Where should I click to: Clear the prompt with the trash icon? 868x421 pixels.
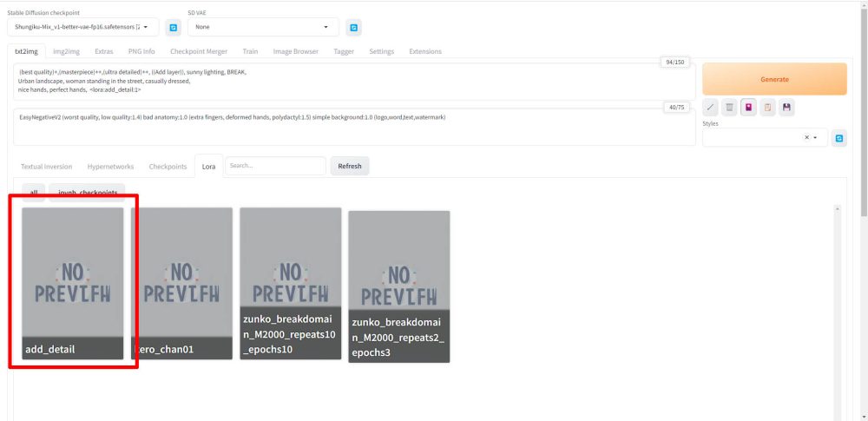[730, 107]
